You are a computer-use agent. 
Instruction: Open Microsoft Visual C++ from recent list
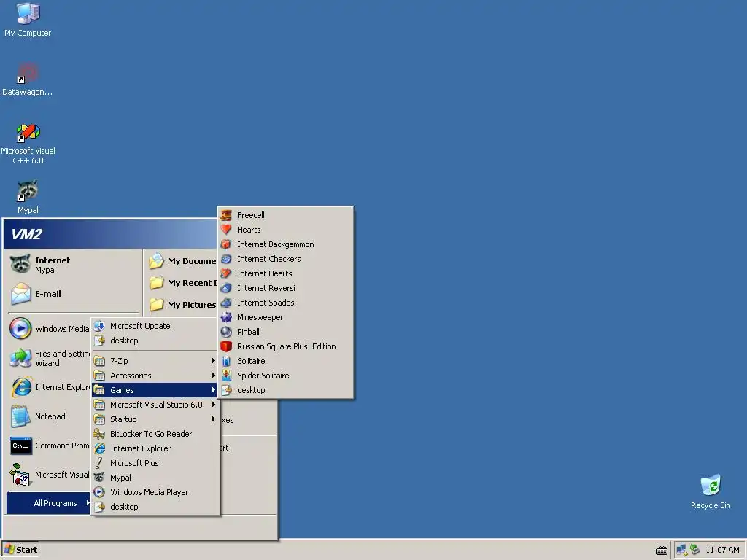coord(49,475)
